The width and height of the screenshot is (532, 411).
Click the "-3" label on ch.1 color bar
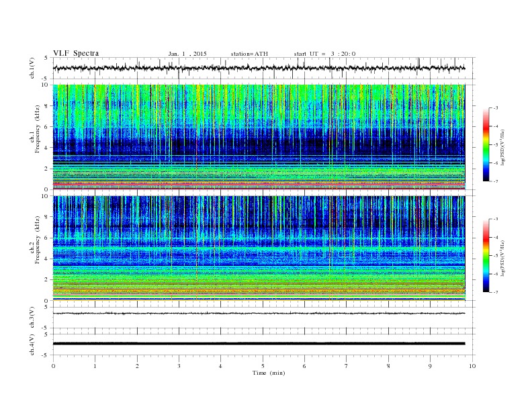click(x=495, y=108)
